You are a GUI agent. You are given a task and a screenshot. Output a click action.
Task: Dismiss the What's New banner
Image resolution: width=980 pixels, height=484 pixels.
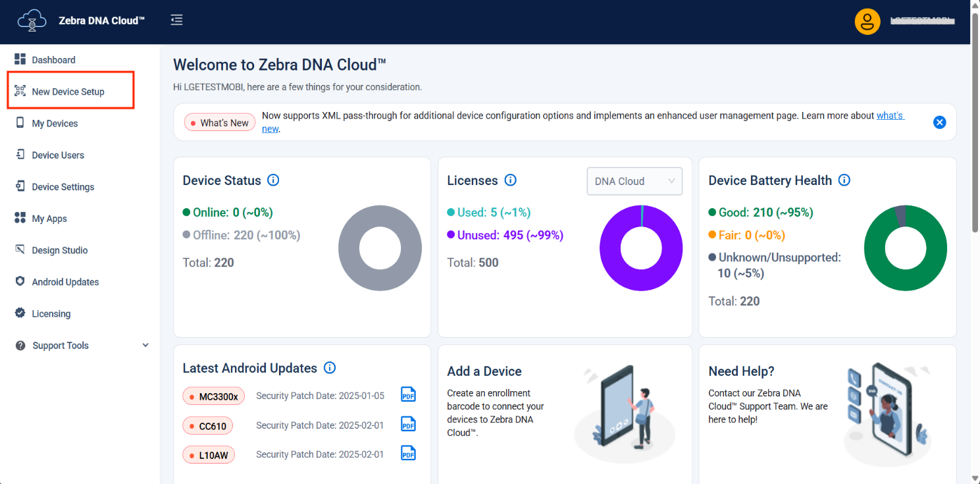coord(939,122)
